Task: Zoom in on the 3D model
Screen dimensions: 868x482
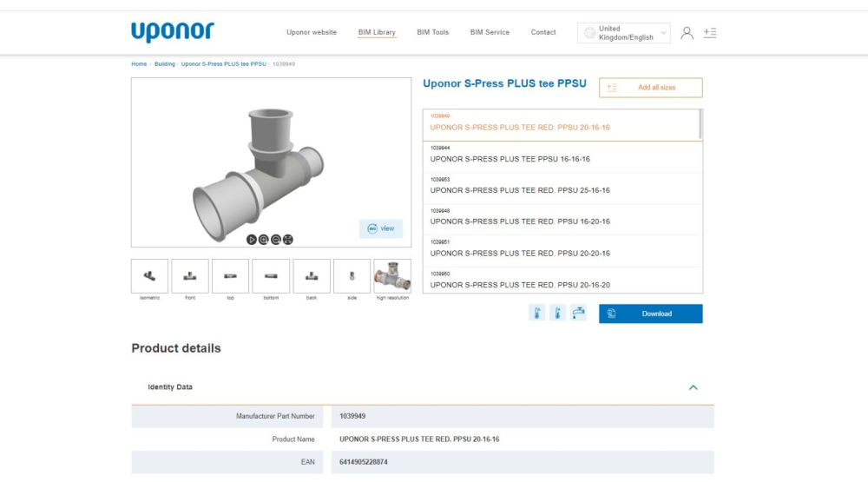Action: [x=264, y=240]
